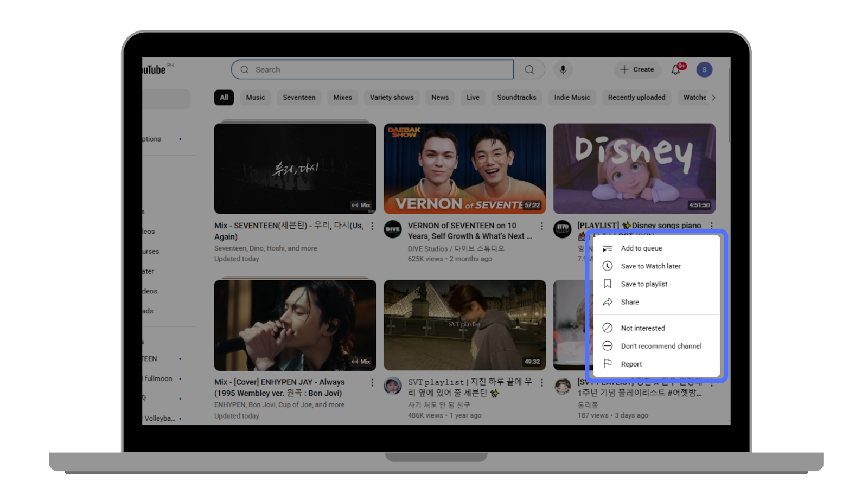Click the Don't recommend minus icon
The height and width of the screenshot is (488, 868).
click(x=608, y=346)
